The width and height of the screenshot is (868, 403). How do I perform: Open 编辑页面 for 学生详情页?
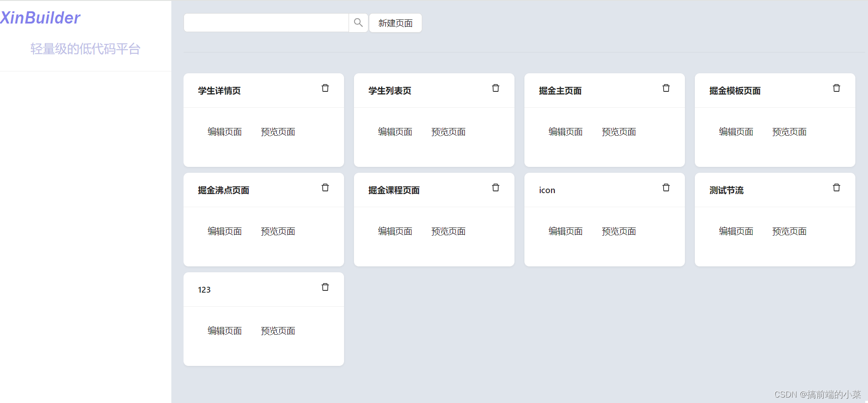pos(225,132)
